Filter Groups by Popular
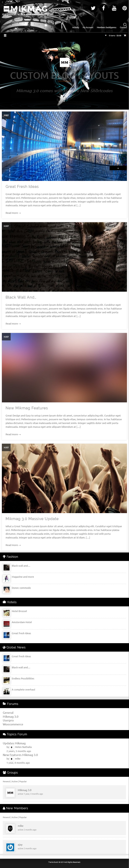 pos(23,781)
